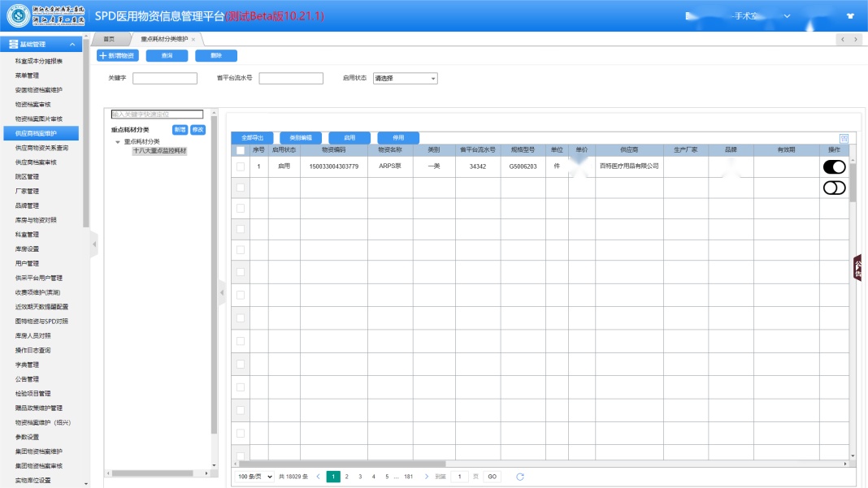Click the pagination refresh icon
Image resolution: width=868 pixels, height=488 pixels.
point(520,477)
